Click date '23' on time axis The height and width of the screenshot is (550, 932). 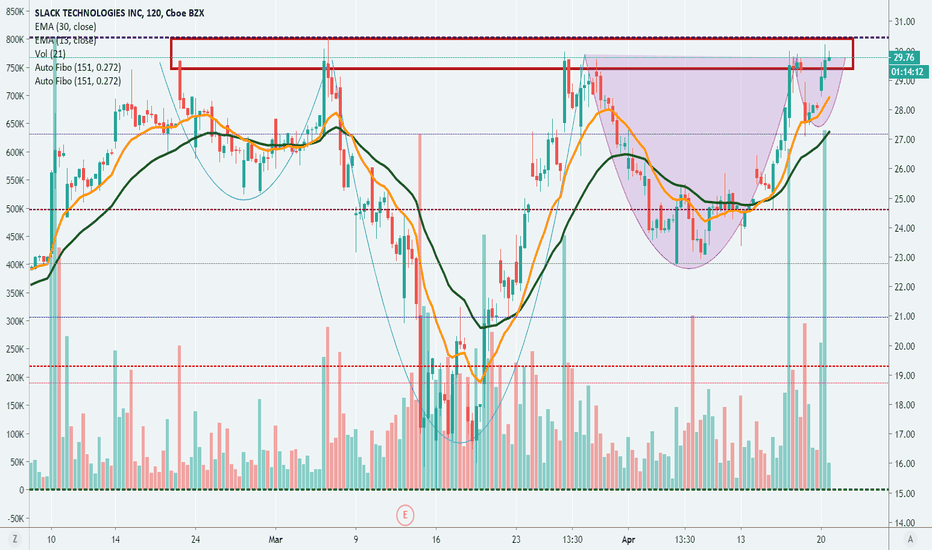point(515,540)
